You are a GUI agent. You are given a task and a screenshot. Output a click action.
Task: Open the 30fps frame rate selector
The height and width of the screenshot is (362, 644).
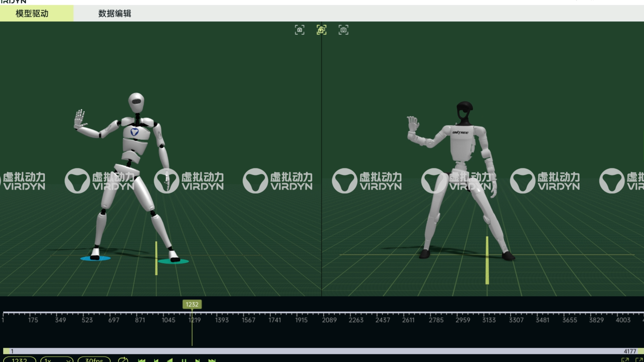coord(94,360)
